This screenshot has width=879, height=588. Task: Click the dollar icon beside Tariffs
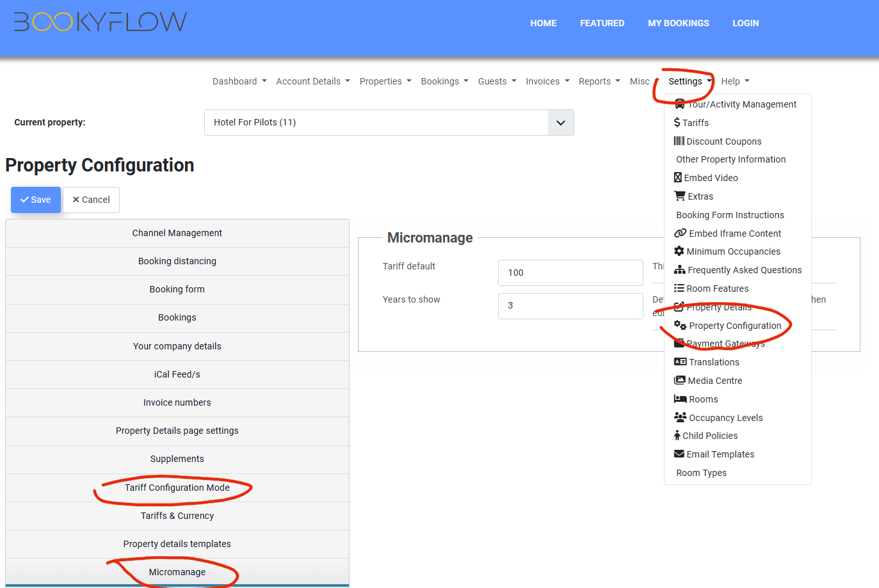point(677,123)
